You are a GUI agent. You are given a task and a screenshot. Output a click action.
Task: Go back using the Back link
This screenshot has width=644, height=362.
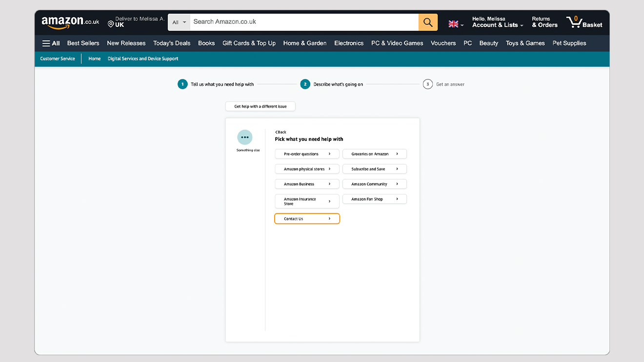coord(281,132)
